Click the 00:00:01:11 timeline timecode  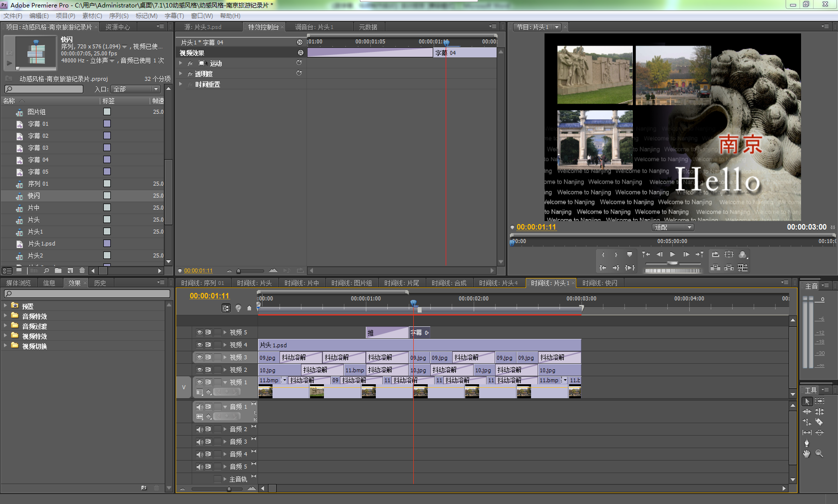[209, 296]
